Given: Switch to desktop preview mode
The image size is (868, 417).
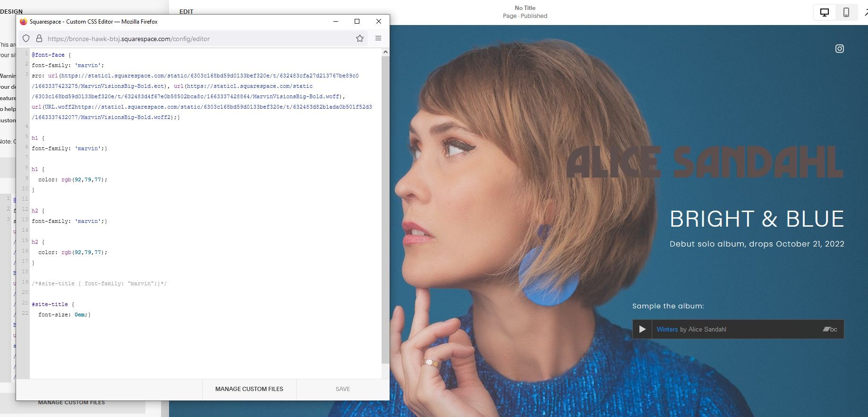Looking at the screenshot, I should [x=825, y=13].
